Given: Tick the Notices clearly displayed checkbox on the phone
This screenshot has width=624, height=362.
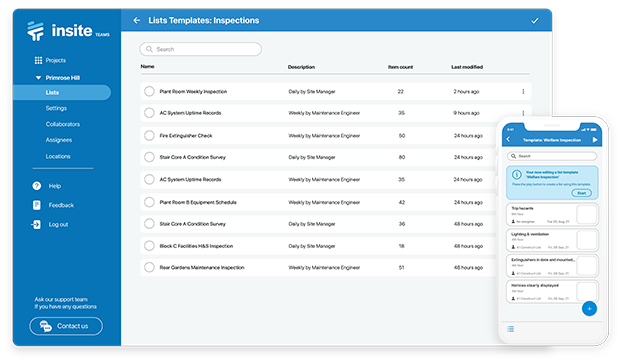Looking at the screenshot, I should tap(587, 291).
